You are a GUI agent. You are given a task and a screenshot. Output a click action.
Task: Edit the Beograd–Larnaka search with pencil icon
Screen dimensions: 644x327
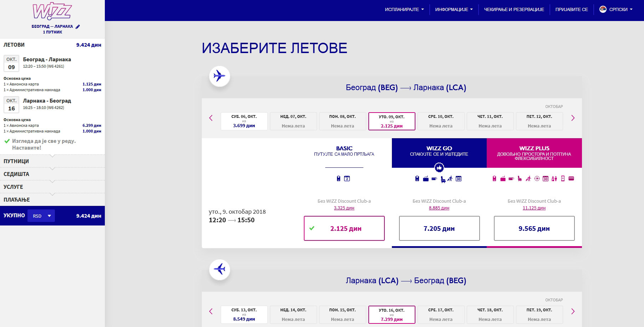tap(78, 27)
